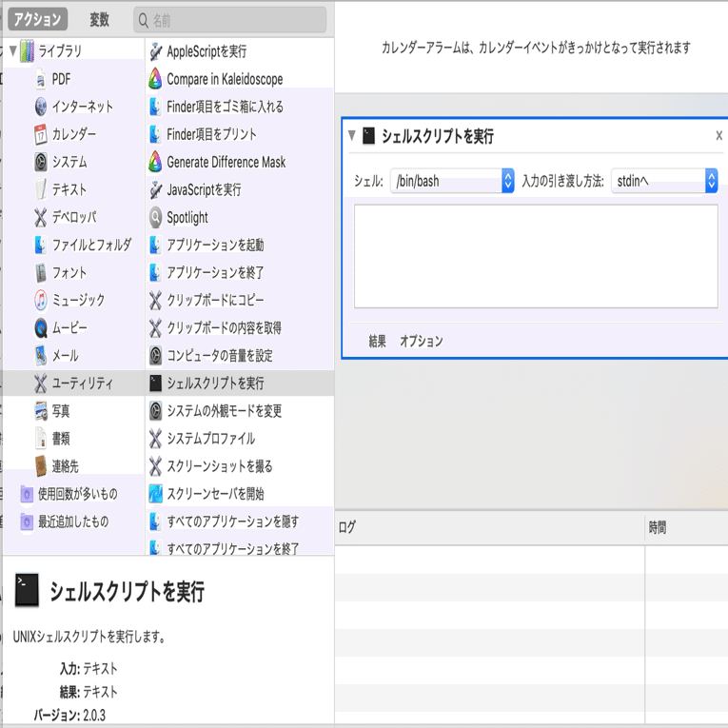Select the Spotlight magnifier icon
Screen dimensions: 728x728
coord(155,217)
